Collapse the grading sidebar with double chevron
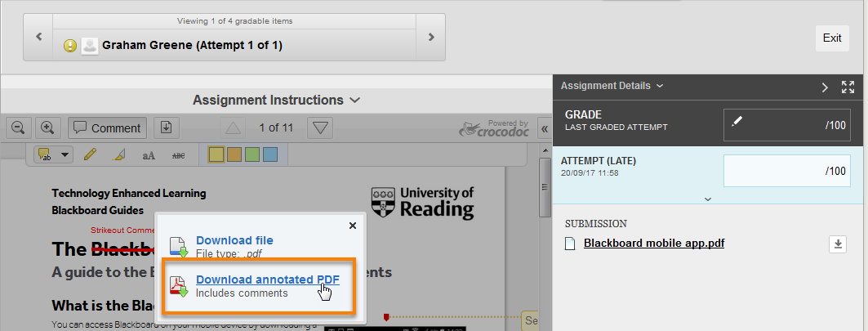This screenshot has width=868, height=331. pyautogui.click(x=544, y=128)
